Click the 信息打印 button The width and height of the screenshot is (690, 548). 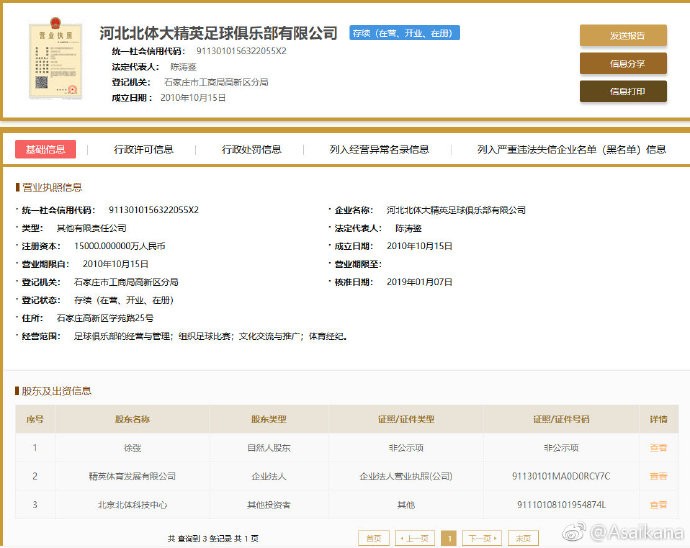tap(623, 92)
